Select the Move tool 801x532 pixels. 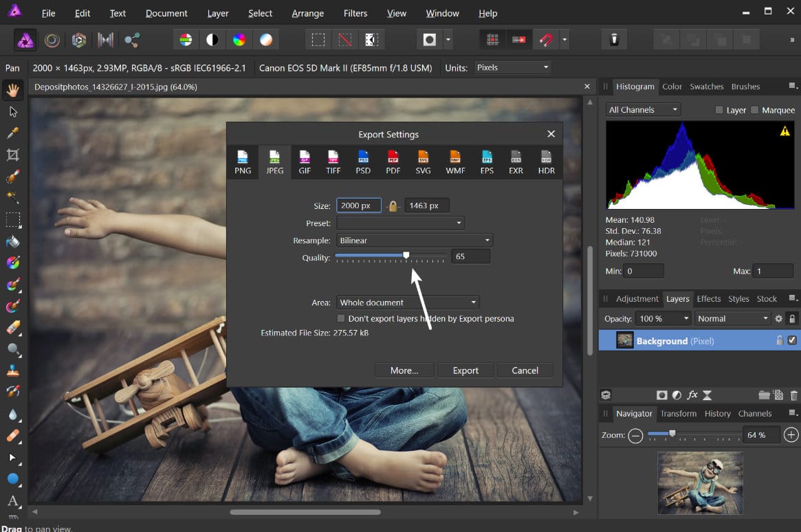[x=12, y=111]
